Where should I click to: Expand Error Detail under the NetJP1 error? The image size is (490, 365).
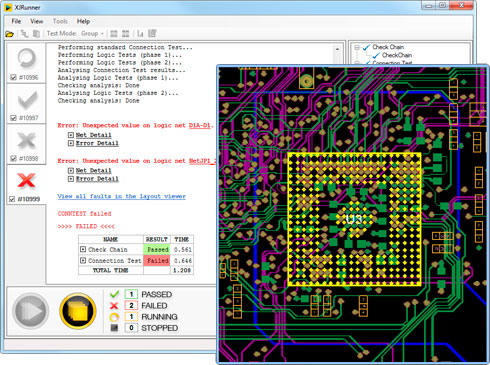click(x=71, y=179)
